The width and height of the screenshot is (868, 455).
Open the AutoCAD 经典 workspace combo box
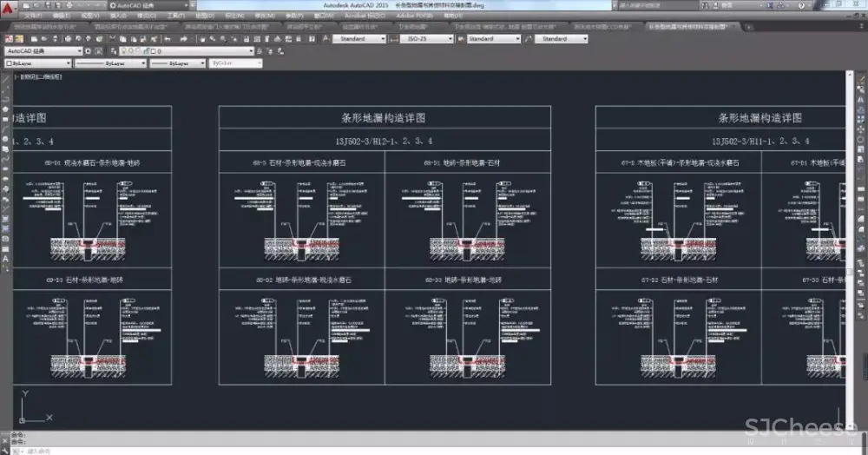click(43, 51)
